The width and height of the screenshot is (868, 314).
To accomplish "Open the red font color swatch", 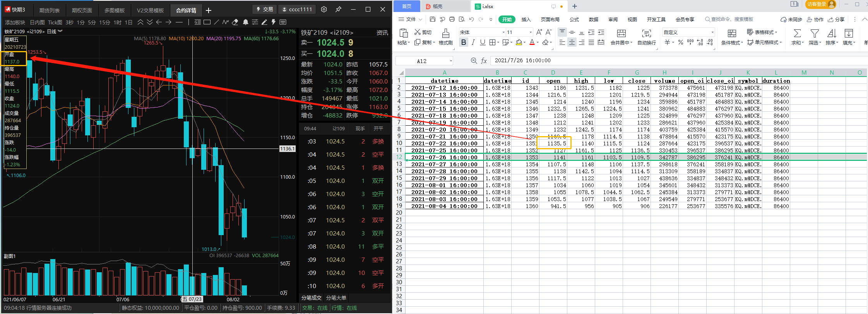I will 532,43.
